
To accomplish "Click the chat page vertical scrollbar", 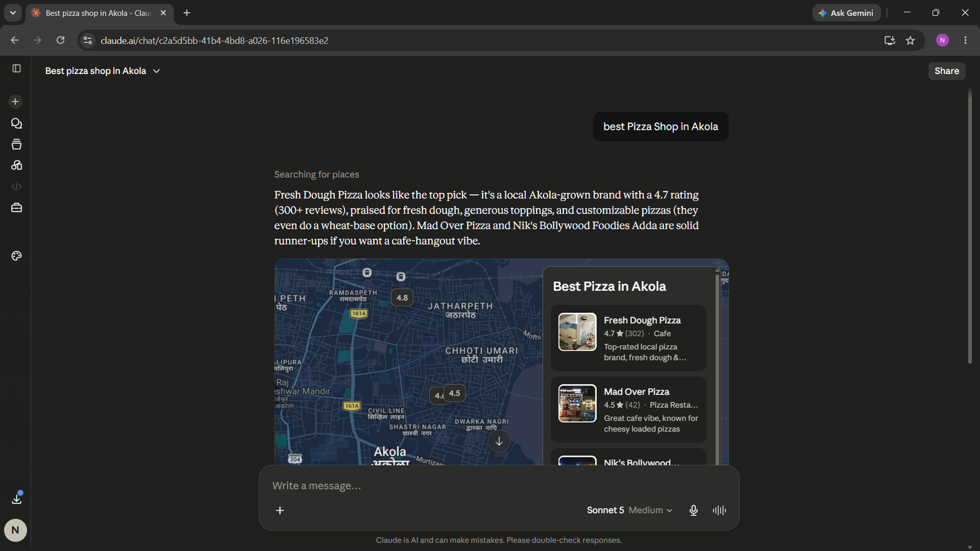I will coord(970,227).
